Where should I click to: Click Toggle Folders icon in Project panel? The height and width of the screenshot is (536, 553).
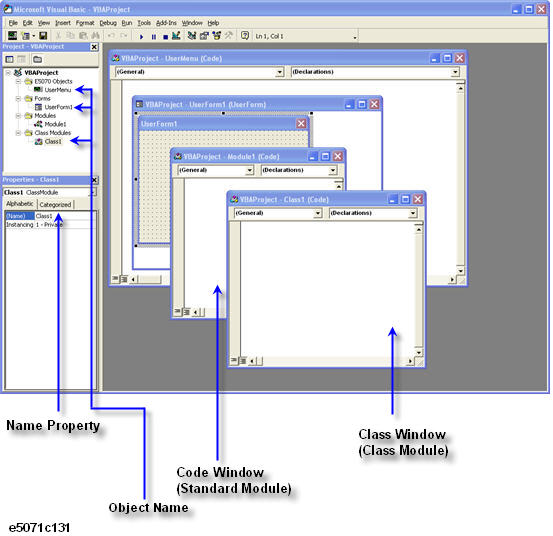pyautogui.click(x=37, y=59)
